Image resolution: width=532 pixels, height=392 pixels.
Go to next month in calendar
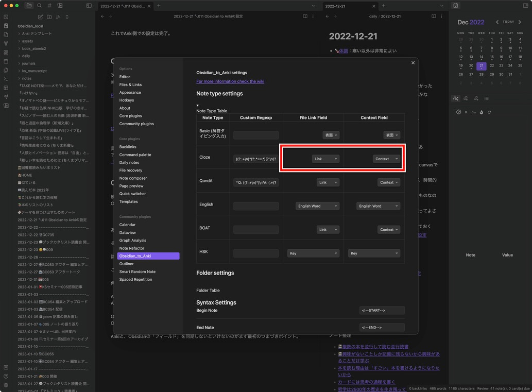click(520, 22)
